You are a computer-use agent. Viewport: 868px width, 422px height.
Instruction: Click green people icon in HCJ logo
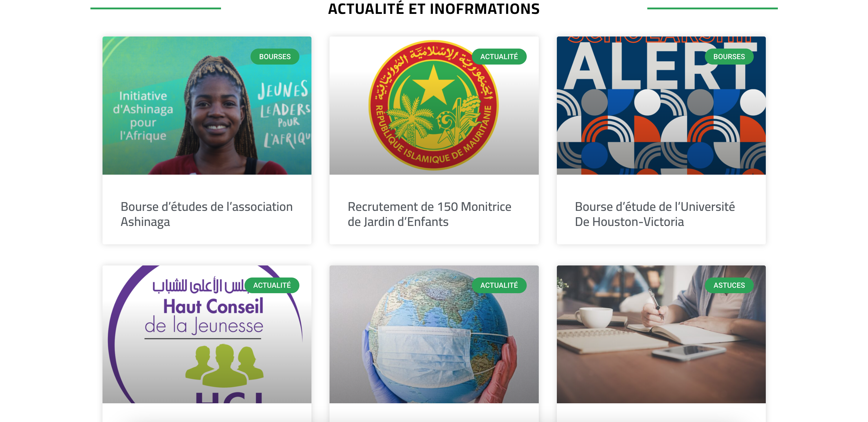224,366
